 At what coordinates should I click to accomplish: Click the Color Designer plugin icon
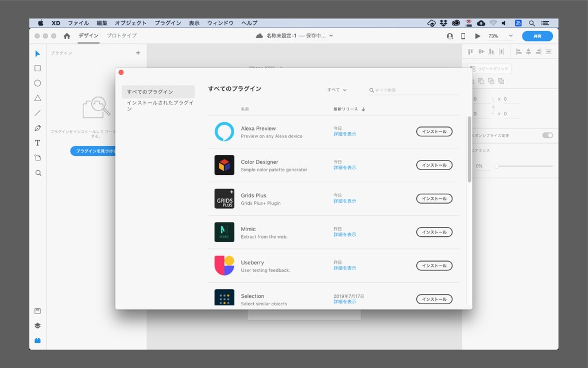tap(225, 165)
